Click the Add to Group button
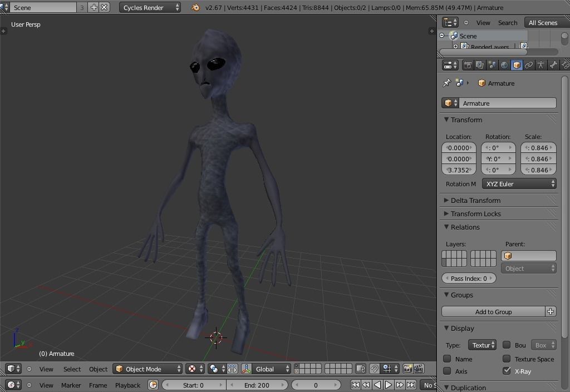The image size is (570, 392). point(493,311)
